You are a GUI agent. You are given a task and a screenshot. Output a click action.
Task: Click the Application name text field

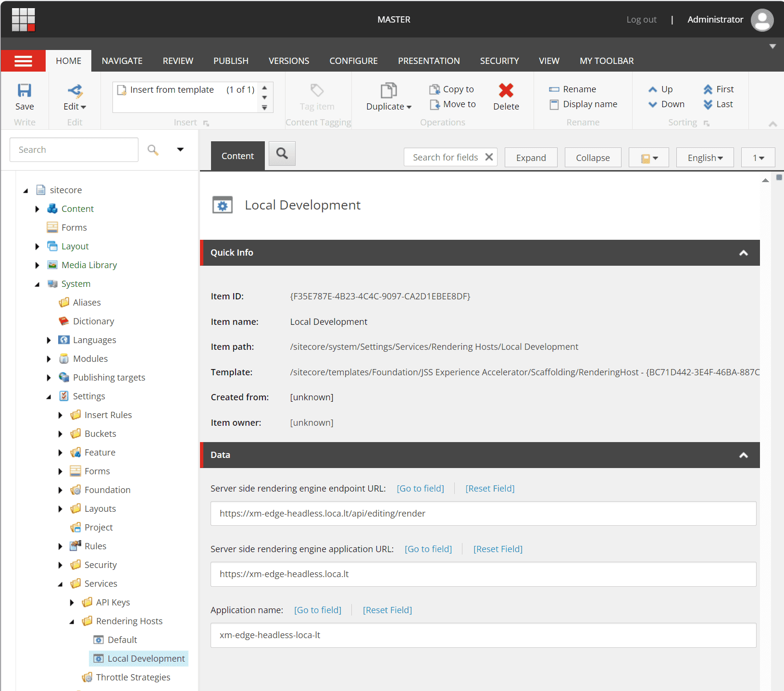483,635
